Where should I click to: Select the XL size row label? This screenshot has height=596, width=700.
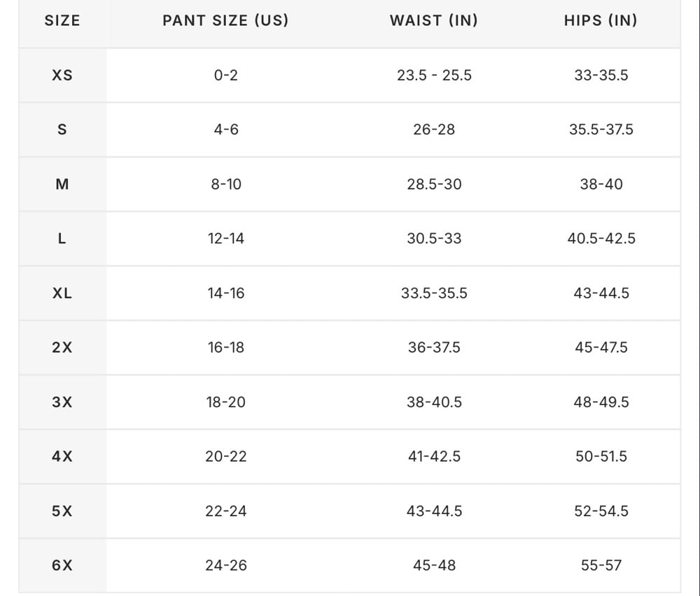tap(62, 293)
